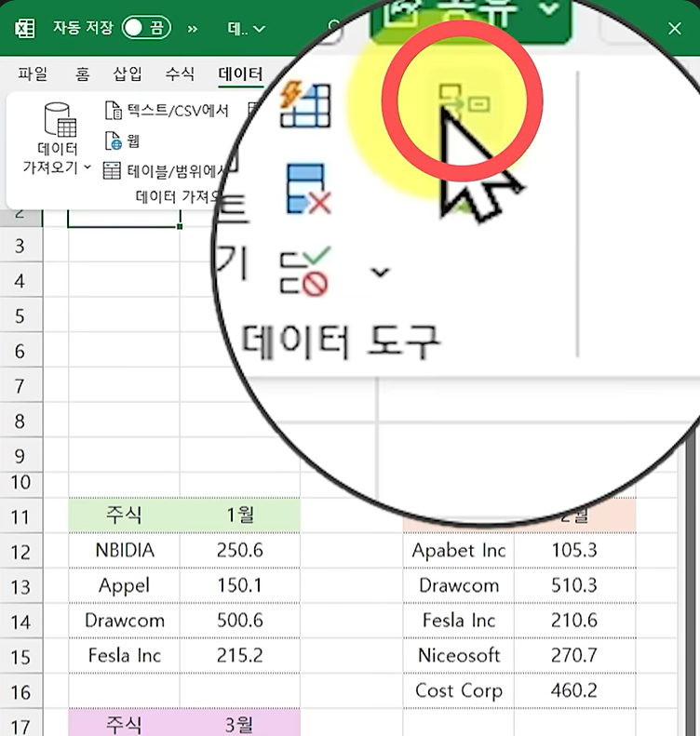The width and height of the screenshot is (700, 736).
Task: Expand the Data Validation dropdown arrow
Action: pyautogui.click(x=380, y=273)
